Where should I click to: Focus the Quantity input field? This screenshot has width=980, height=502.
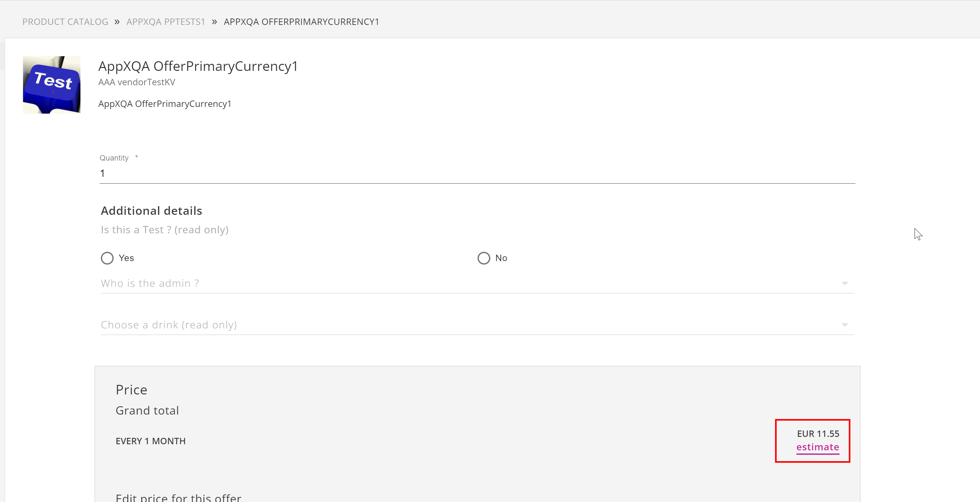tap(477, 173)
